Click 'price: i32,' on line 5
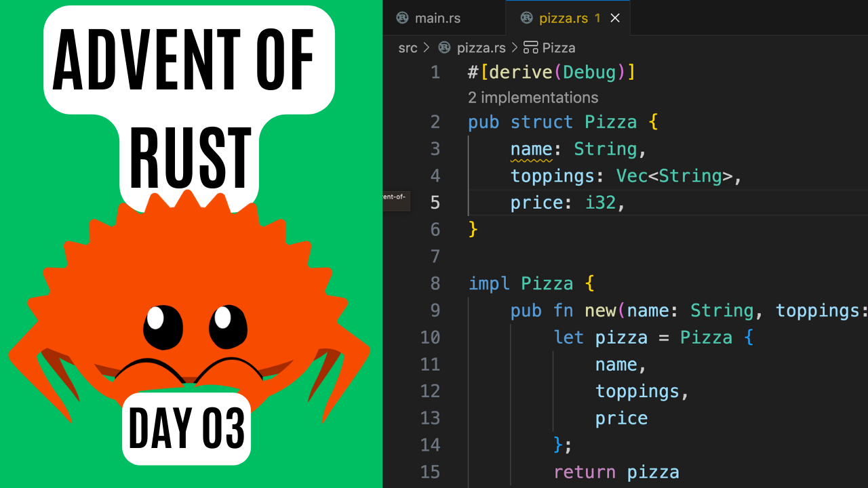 (568, 203)
